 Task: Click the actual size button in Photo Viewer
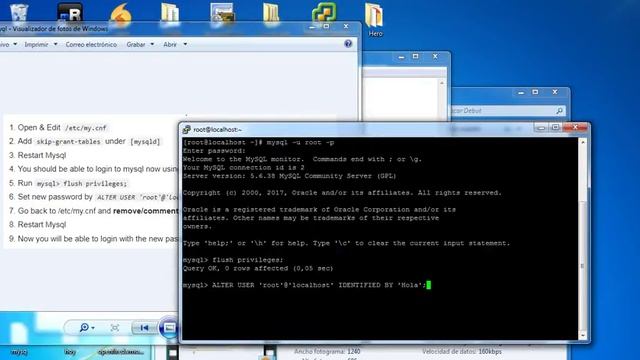115,327
